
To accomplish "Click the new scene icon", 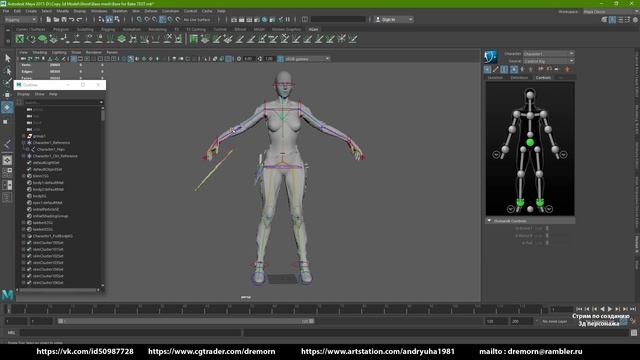I will click(48, 19).
